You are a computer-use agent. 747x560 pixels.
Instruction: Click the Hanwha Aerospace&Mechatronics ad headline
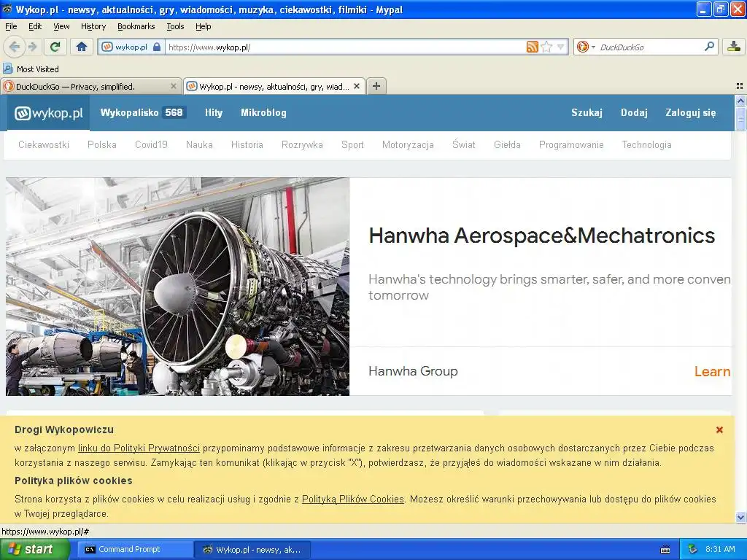pos(542,236)
